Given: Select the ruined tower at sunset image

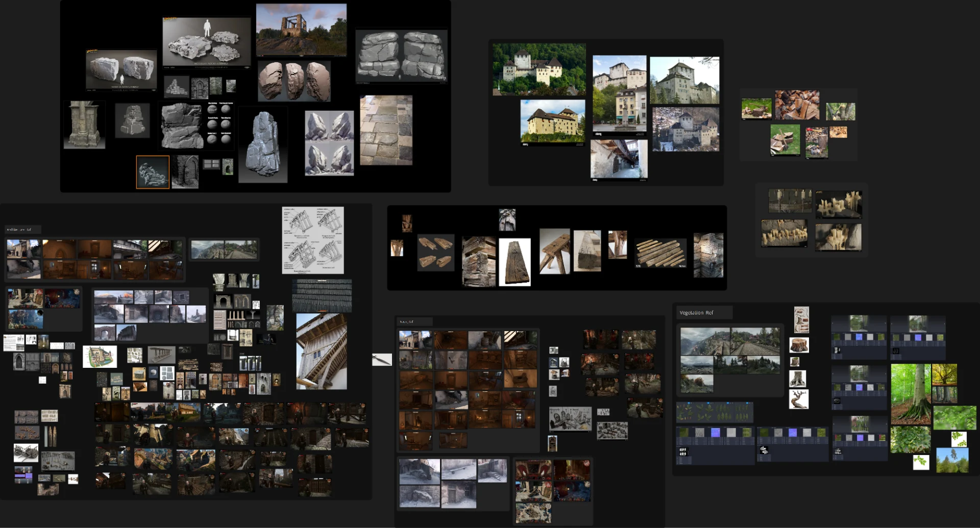Looking at the screenshot, I should coord(301,30).
